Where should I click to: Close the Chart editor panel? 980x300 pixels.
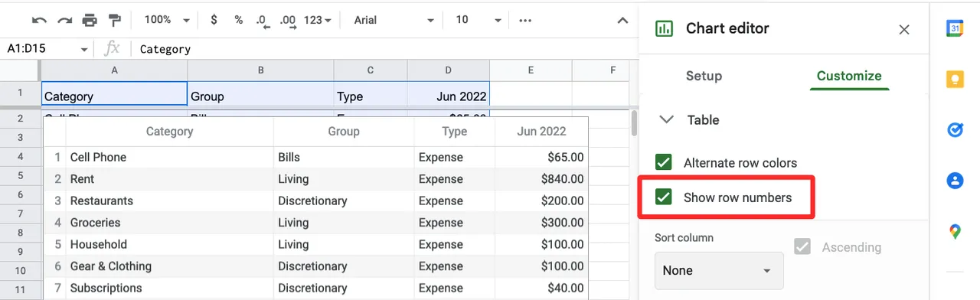pos(904,29)
